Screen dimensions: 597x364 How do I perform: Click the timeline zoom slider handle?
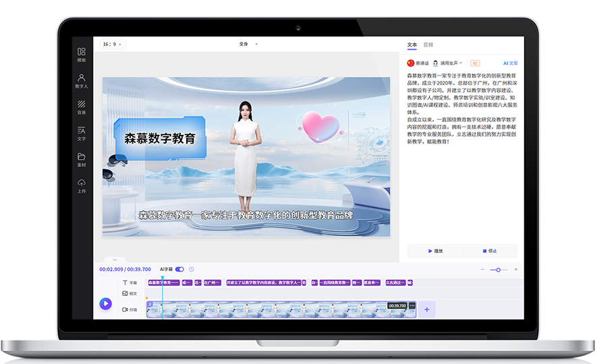click(x=499, y=270)
